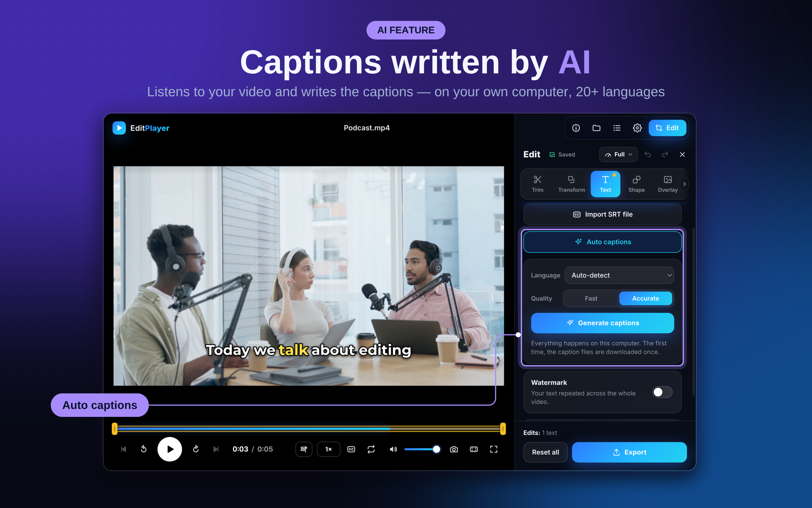Viewport: 812px width, 508px height.
Task: Select the Text tab
Action: click(605, 184)
